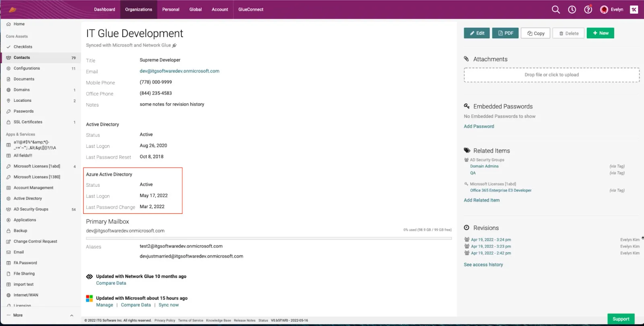Open the GlueConnect menu item
The image size is (644, 326).
(251, 10)
